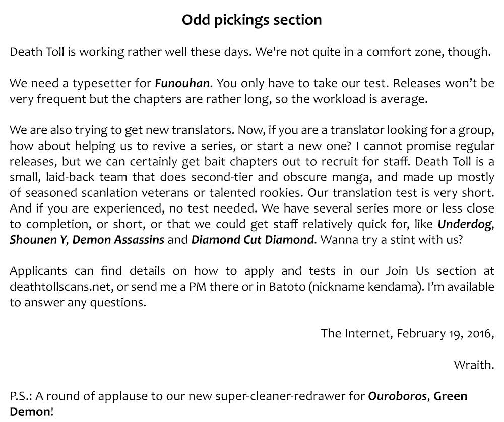Viewport: 504px width, 422px height.
Task: Click the Diamond Cut Diamond title
Action: tap(253, 239)
